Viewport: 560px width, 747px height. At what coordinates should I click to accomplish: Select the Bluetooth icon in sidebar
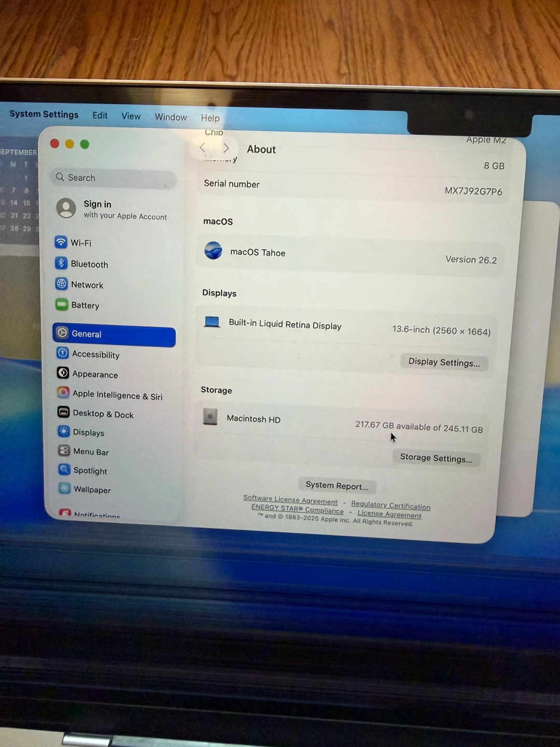[x=61, y=263]
